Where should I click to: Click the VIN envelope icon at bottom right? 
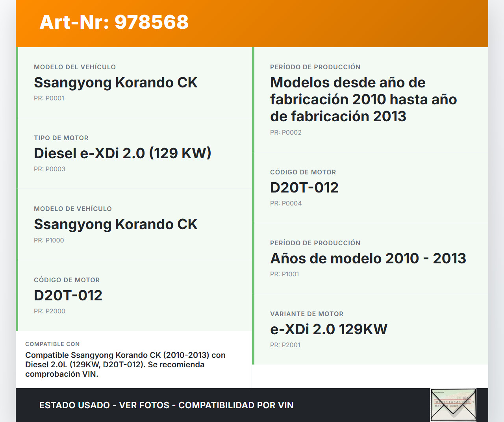pos(453,405)
